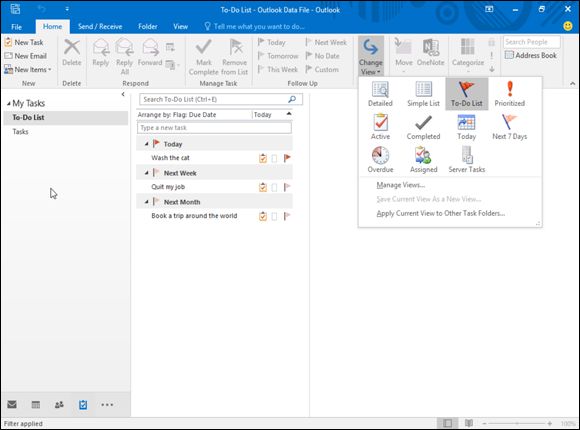The height and width of the screenshot is (430, 580).
Task: Click the Type a new task field
Action: click(214, 128)
